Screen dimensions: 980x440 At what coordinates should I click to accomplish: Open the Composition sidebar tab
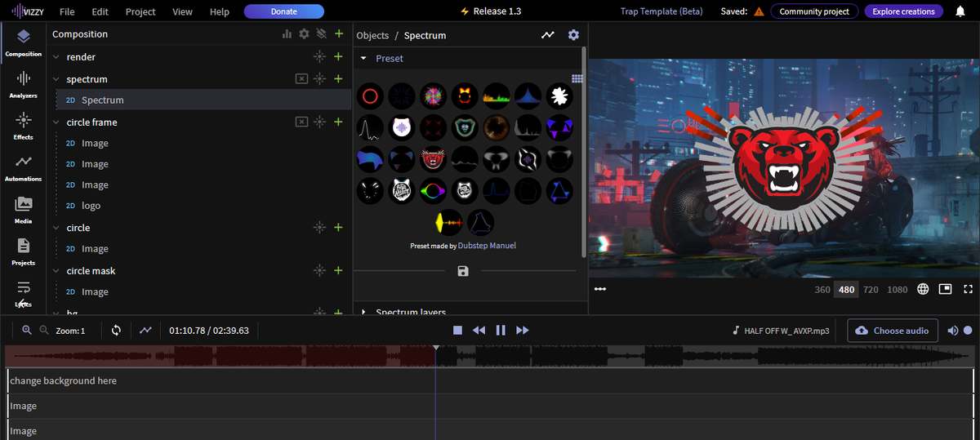pyautogui.click(x=23, y=42)
